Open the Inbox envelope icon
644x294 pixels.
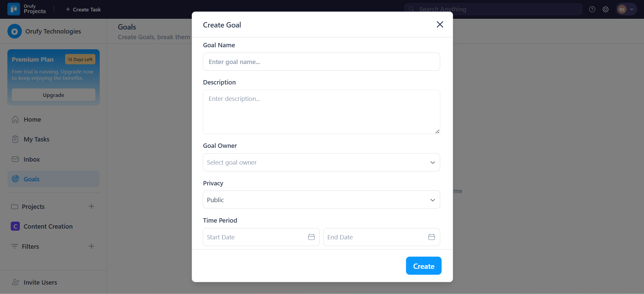coord(15,159)
